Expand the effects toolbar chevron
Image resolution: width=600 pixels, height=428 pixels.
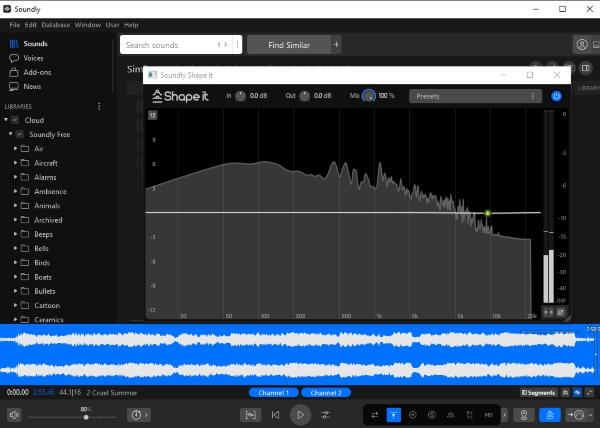[504, 415]
